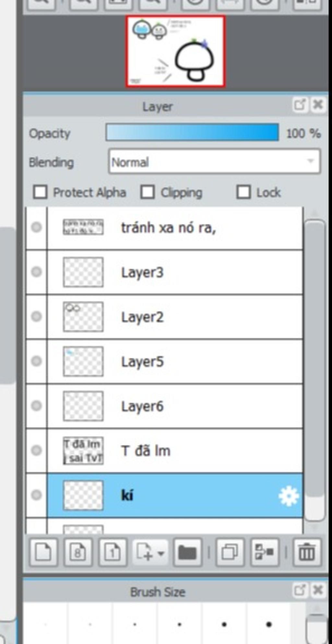Delete the selected layer
This screenshot has width=332, height=644.
coord(307,552)
